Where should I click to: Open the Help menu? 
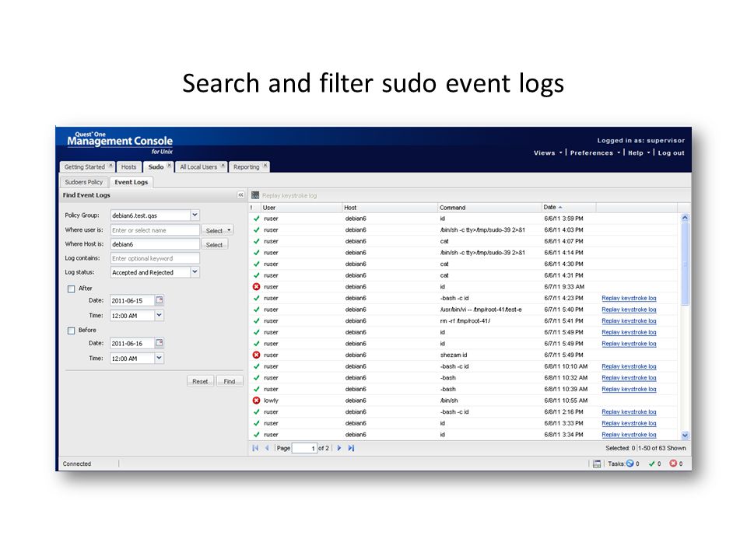pyautogui.click(x=638, y=153)
